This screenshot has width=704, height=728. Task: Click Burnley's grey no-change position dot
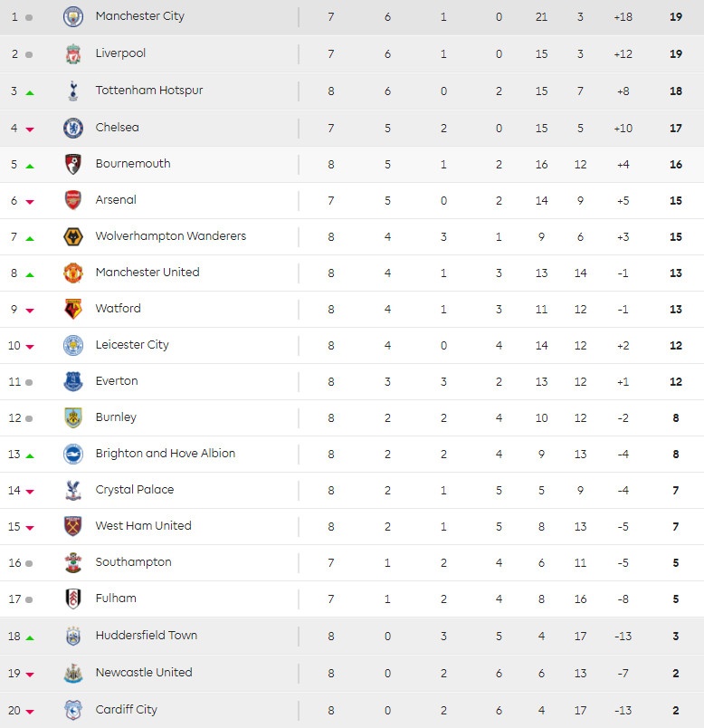tap(30, 418)
